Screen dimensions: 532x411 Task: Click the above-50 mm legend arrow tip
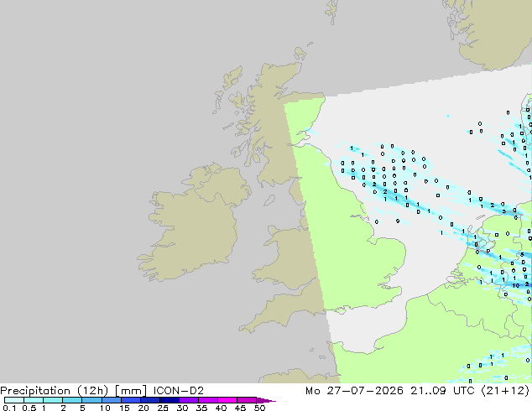(x=266, y=400)
